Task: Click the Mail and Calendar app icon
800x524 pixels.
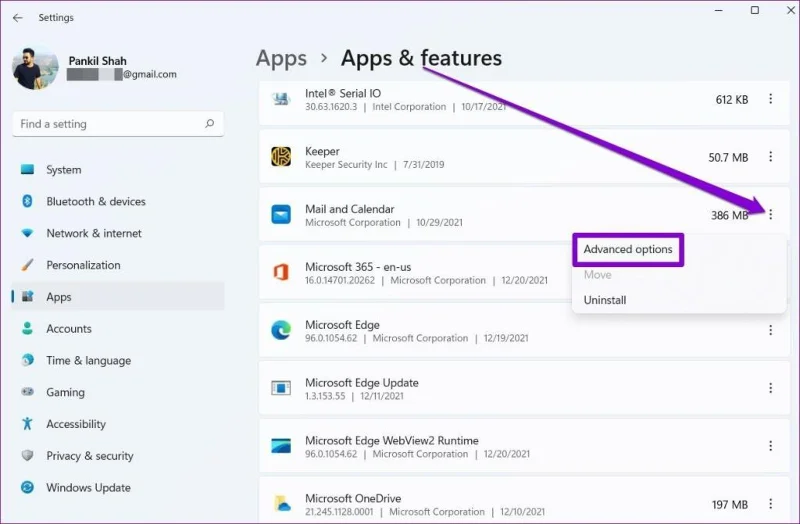Action: point(281,214)
